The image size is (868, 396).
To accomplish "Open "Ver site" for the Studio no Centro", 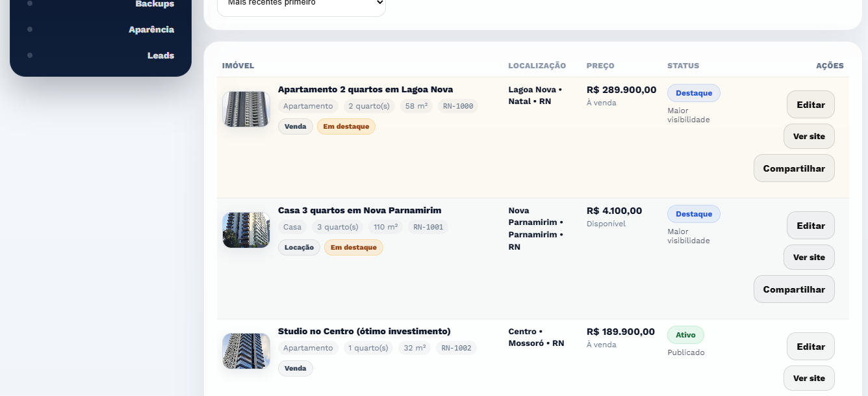I will coord(809,378).
